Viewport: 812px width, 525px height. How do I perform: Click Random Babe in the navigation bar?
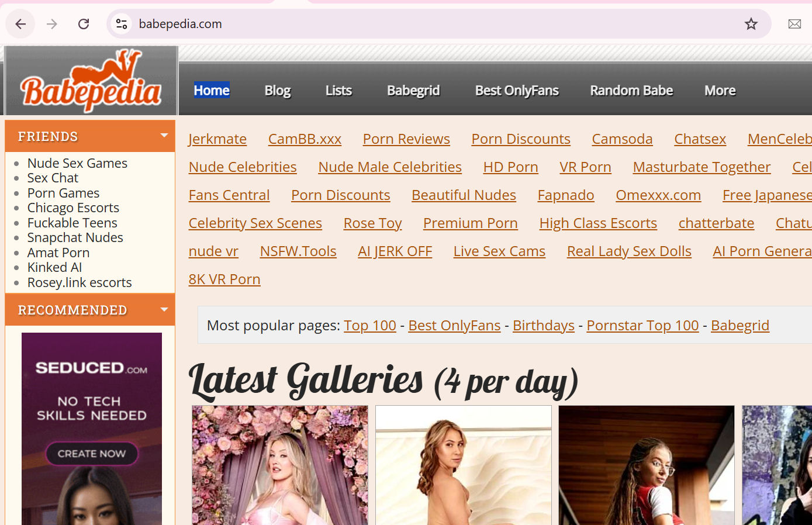click(631, 91)
